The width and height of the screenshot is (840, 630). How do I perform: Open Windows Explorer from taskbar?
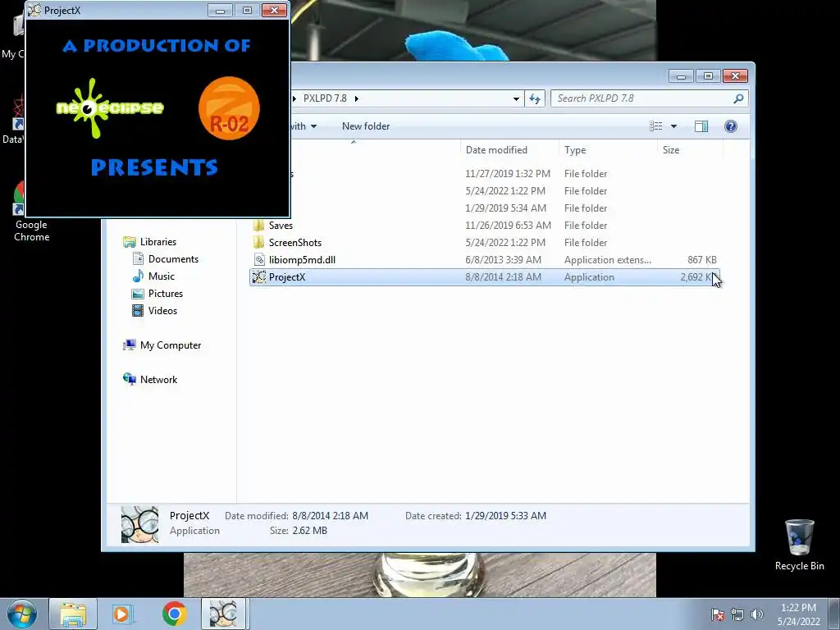(73, 614)
